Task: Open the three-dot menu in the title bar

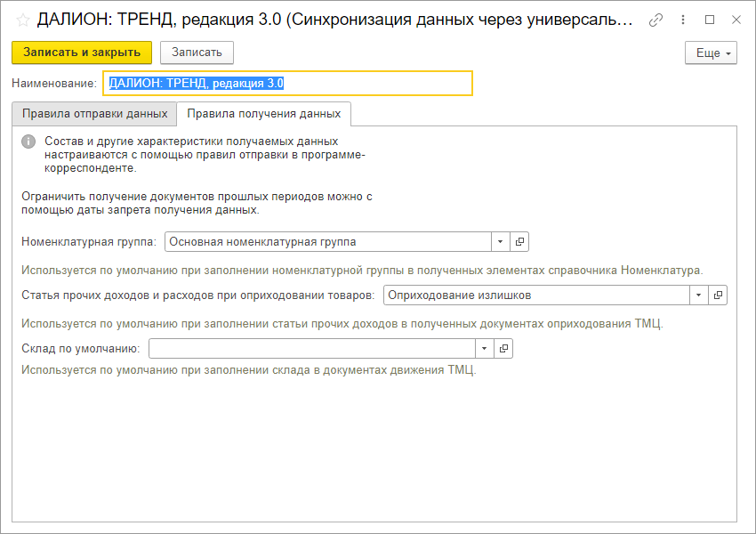Action: pos(684,20)
